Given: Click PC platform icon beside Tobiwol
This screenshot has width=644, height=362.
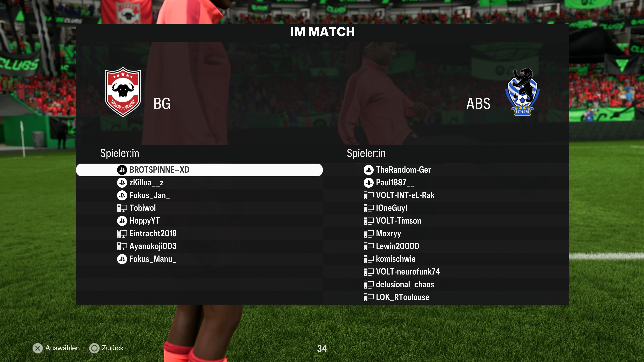Looking at the screenshot, I should point(122,208).
